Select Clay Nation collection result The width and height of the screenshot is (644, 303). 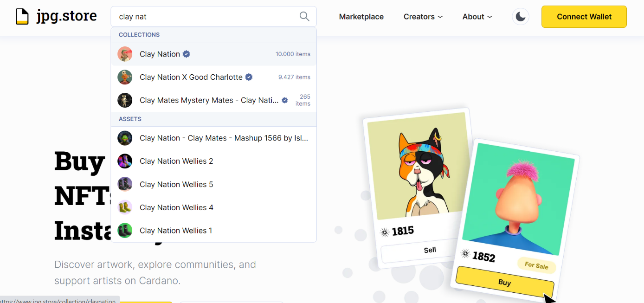(213, 54)
